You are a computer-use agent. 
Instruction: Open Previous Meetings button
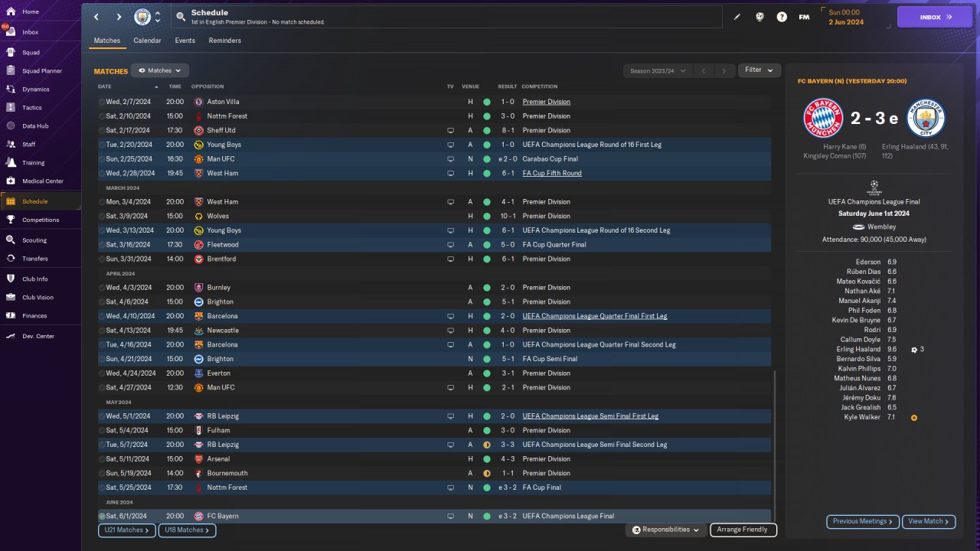[x=863, y=521]
